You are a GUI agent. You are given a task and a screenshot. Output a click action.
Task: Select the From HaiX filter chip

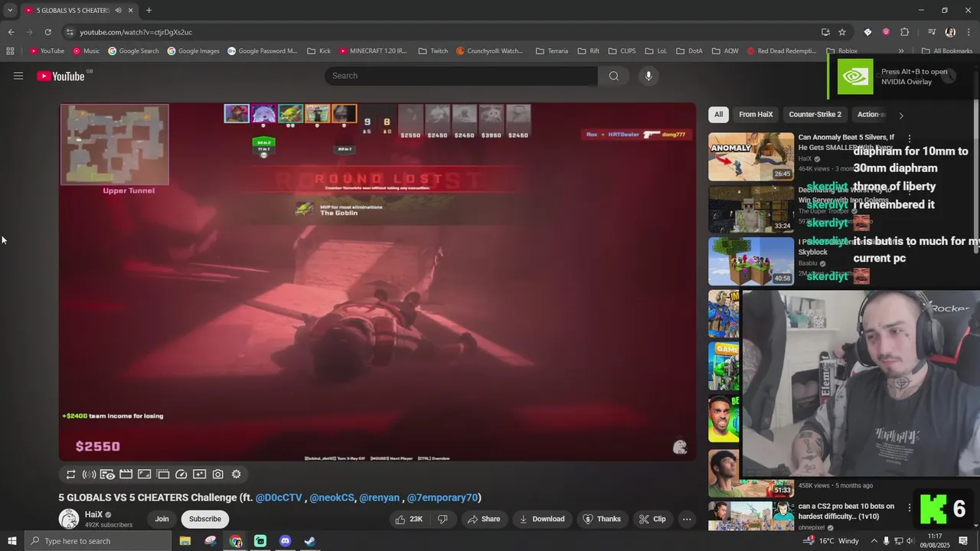[x=756, y=115]
